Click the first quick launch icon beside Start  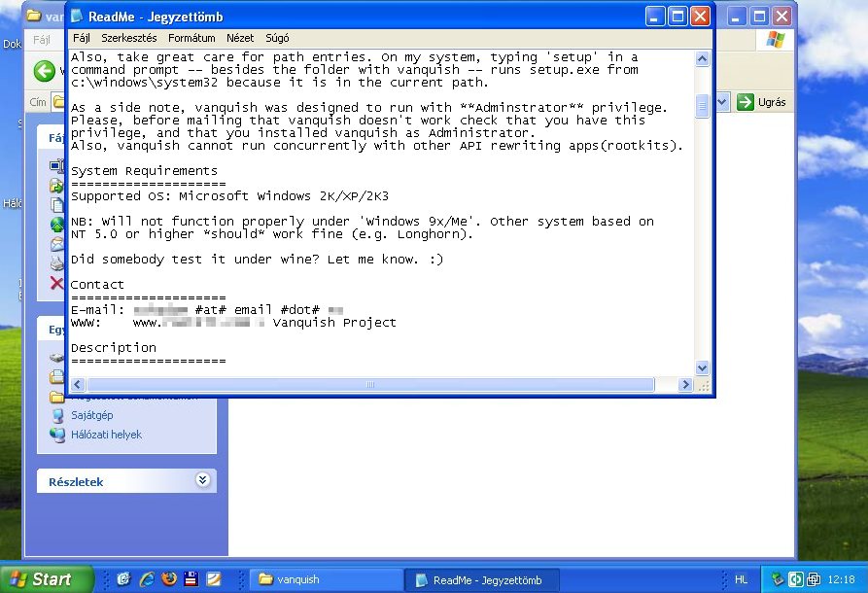coord(122,579)
